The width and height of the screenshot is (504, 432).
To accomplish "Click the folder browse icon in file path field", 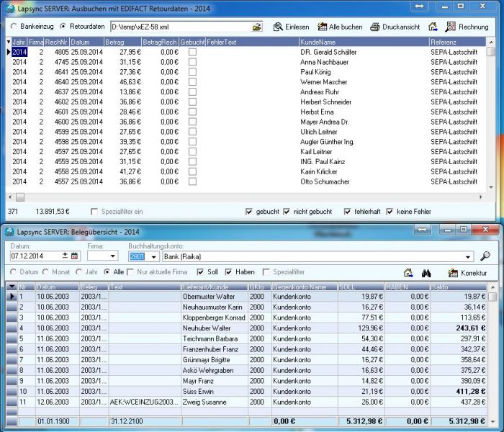I will [x=257, y=27].
